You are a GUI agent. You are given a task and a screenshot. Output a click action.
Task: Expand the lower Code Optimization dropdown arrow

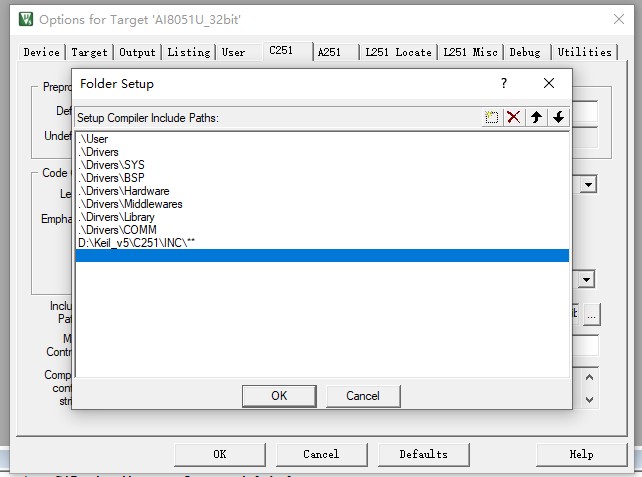pyautogui.click(x=586, y=280)
